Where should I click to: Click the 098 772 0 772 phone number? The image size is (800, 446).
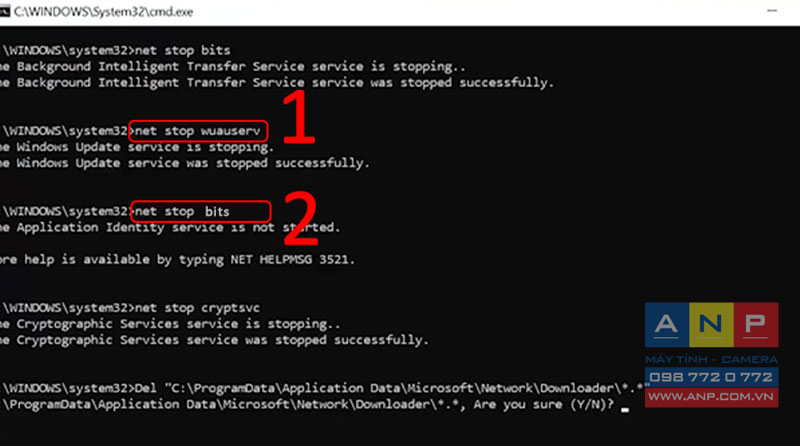(711, 377)
